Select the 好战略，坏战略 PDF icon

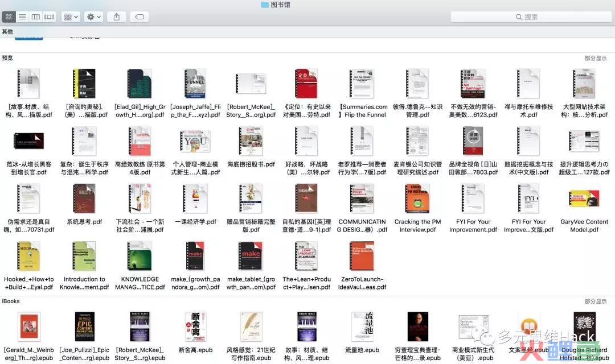[307, 141]
